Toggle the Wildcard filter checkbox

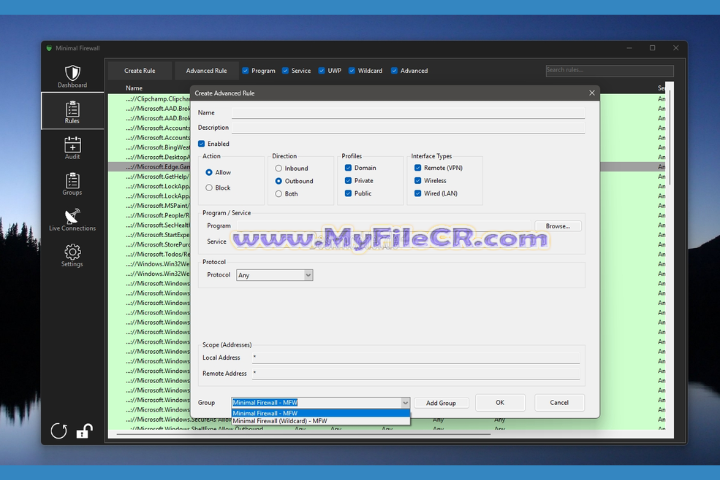(x=352, y=70)
